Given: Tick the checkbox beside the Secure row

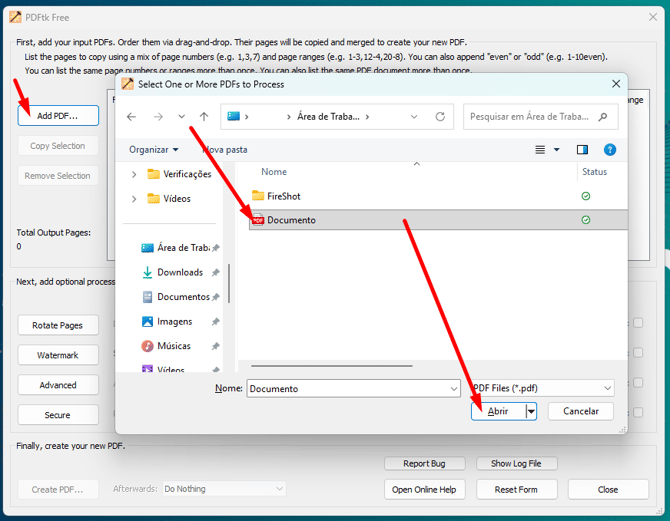Looking at the screenshot, I should point(638,412).
